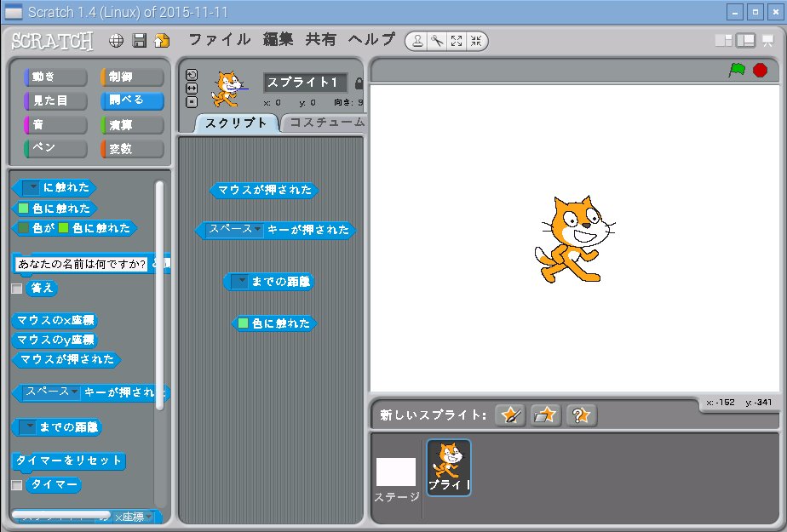Choose new sprite from file
This screenshot has height=532, width=787.
546,415
